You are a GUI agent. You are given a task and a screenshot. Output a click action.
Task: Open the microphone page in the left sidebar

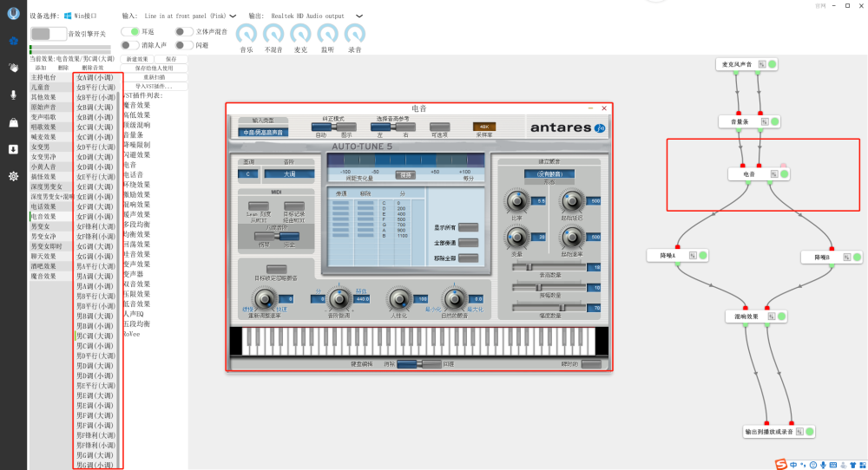[13, 95]
